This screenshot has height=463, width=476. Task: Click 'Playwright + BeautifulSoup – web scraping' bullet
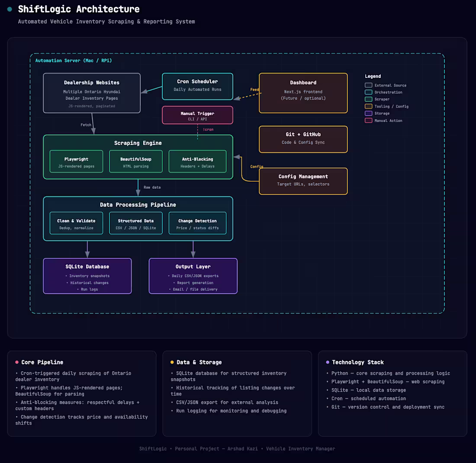[385, 382]
